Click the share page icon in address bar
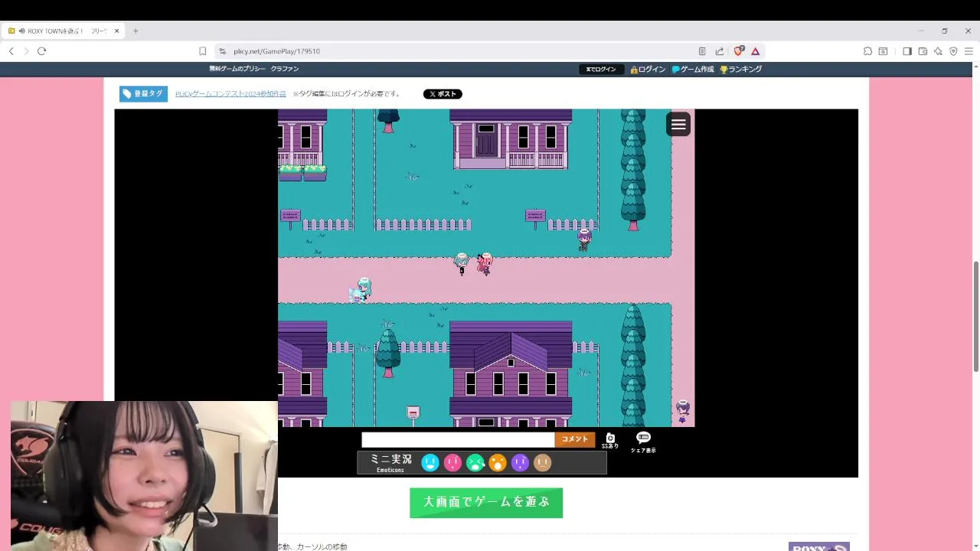The width and height of the screenshot is (980, 551). coord(720,51)
